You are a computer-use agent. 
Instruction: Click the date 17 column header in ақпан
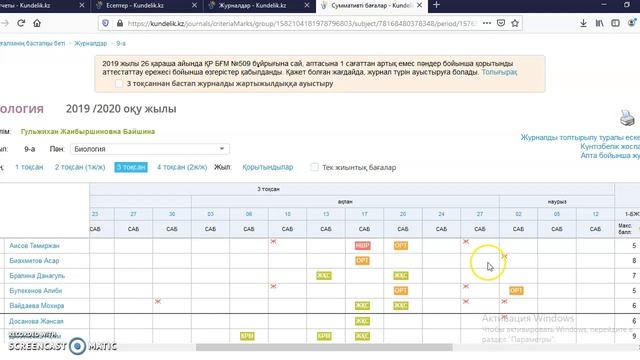[x=364, y=214]
